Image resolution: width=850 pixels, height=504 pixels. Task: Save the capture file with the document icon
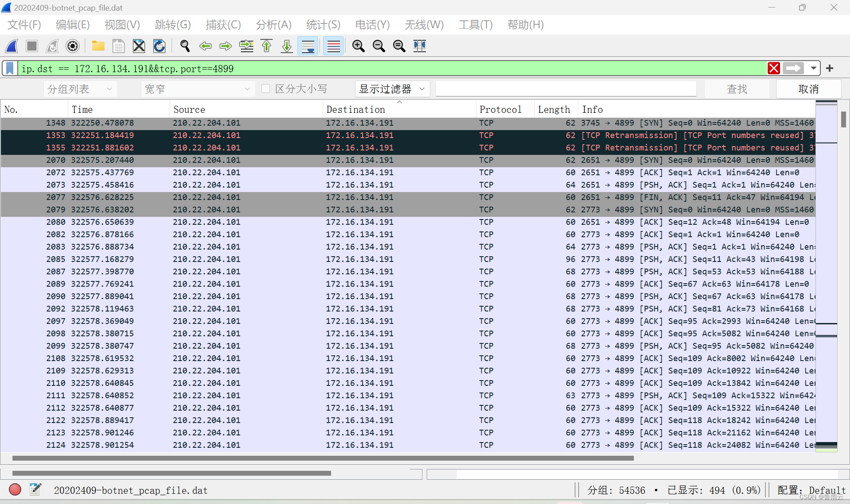[x=119, y=46]
